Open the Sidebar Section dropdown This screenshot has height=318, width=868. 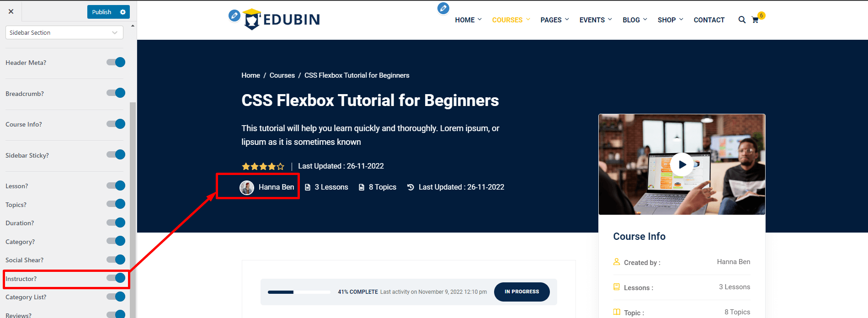click(x=64, y=32)
